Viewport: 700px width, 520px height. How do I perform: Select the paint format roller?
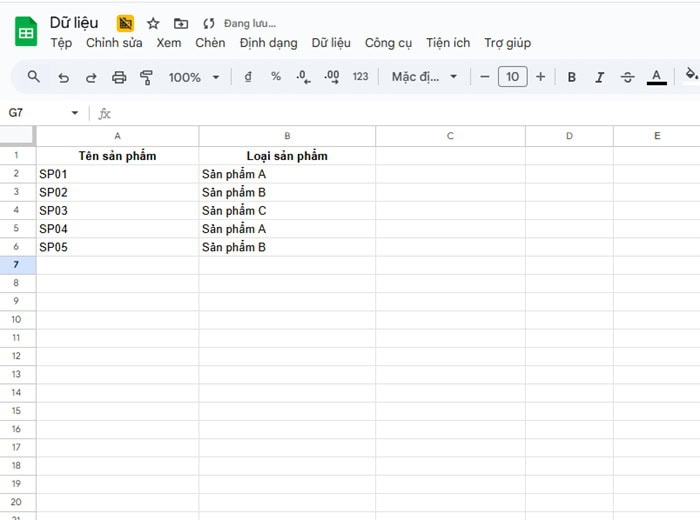tap(146, 77)
